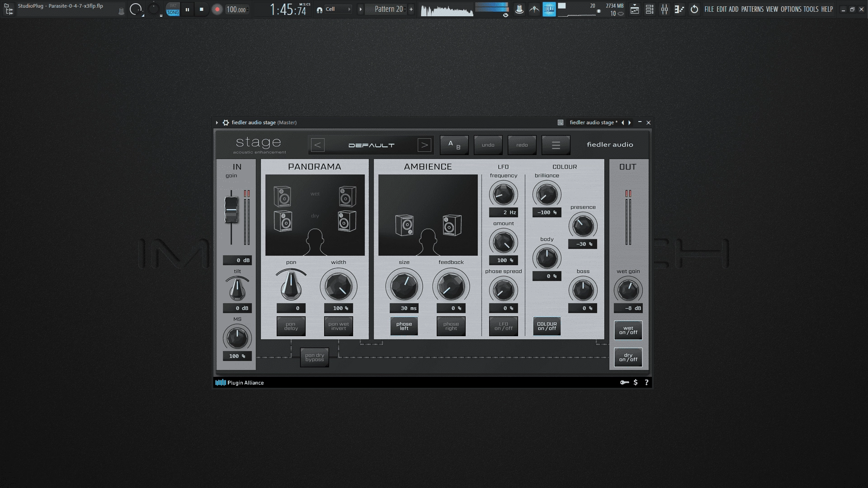The image size is (868, 488).
Task: Open the OPTIONS menu
Action: point(791,9)
